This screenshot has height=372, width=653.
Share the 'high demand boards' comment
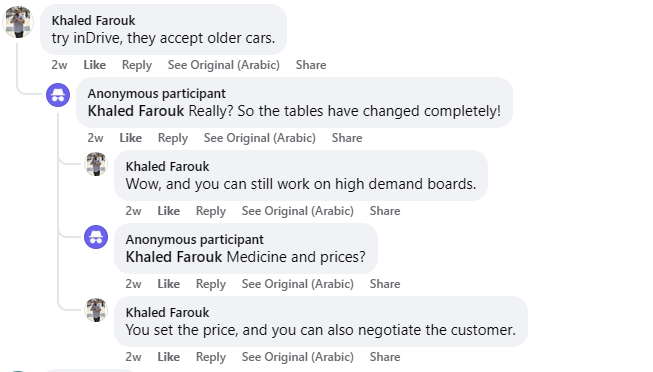(385, 211)
